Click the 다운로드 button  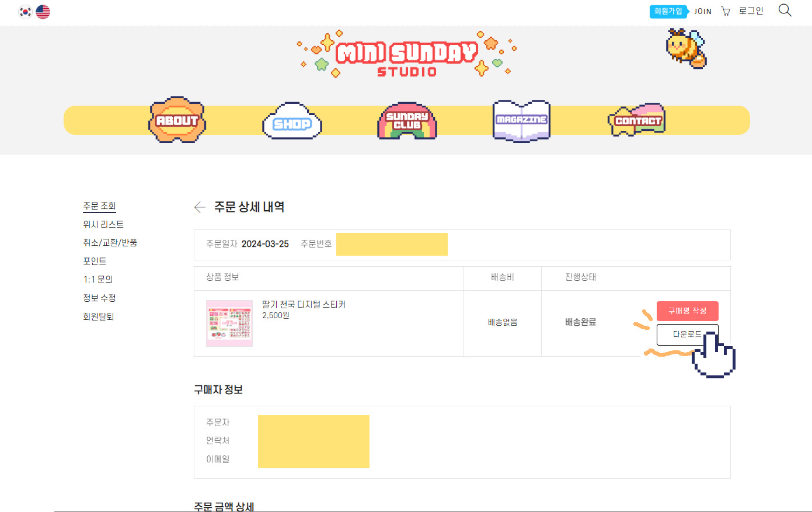click(x=687, y=335)
